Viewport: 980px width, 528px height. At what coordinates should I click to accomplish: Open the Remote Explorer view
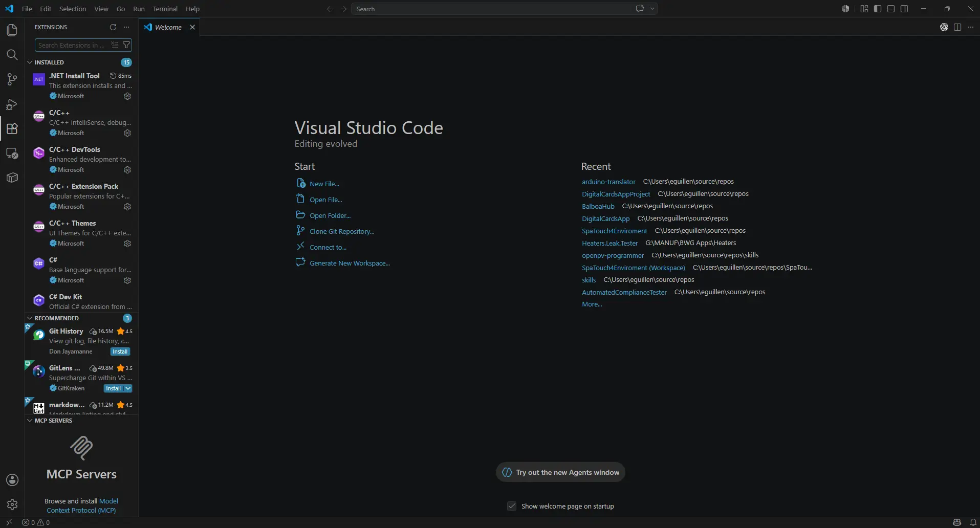pos(12,153)
